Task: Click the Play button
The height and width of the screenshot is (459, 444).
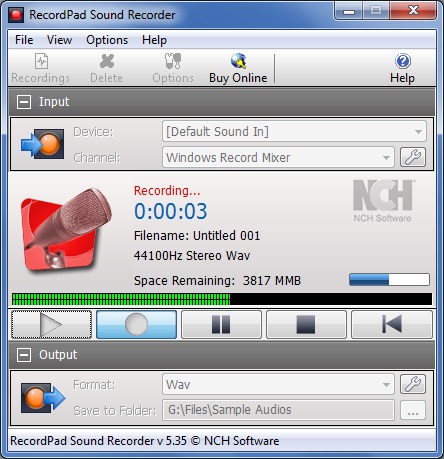Action: [x=51, y=324]
